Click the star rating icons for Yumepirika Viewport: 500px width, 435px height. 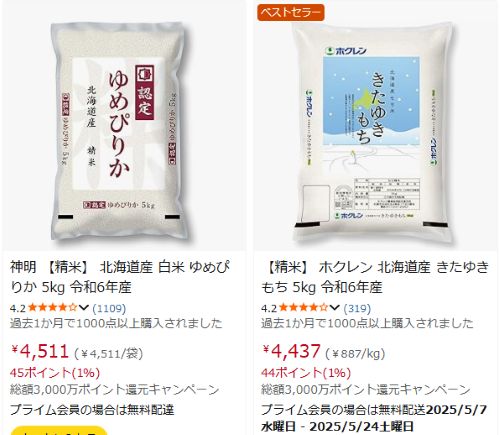(x=53, y=308)
